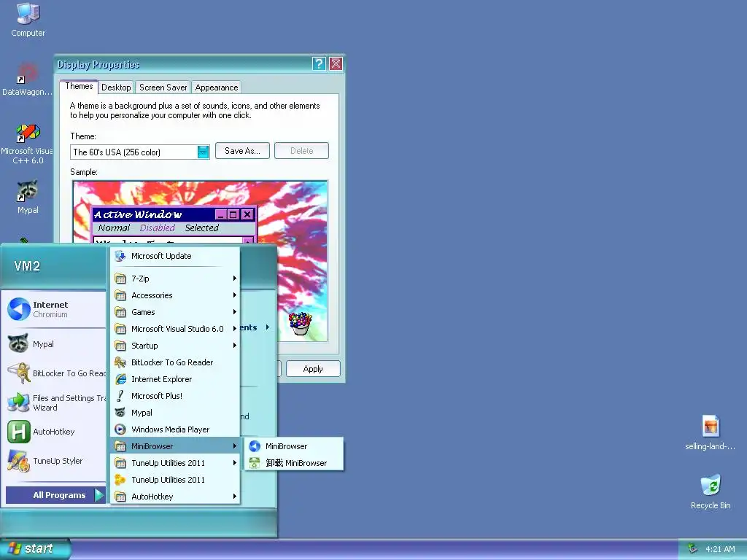The image size is (747, 560).
Task: Click the system tray icon near clock
Action: click(x=692, y=549)
